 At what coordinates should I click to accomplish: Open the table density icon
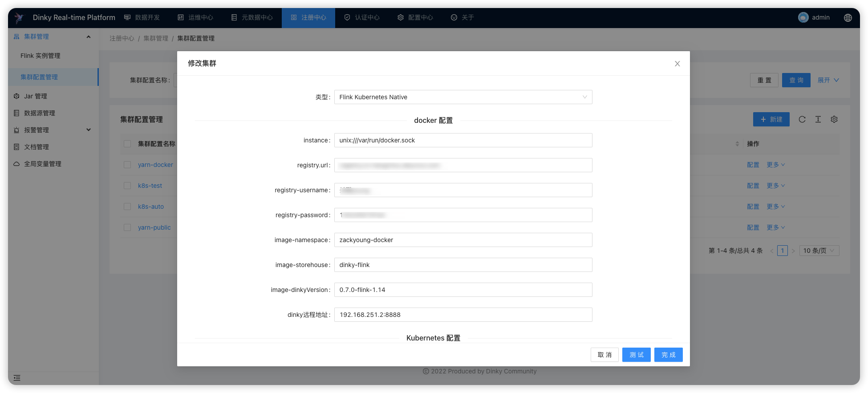[x=818, y=119]
